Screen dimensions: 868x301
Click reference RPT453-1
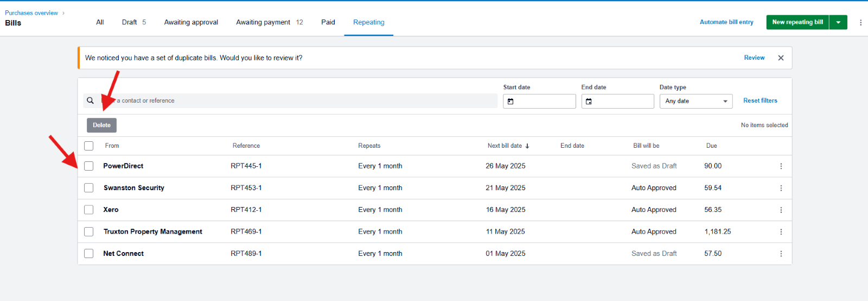(246, 188)
